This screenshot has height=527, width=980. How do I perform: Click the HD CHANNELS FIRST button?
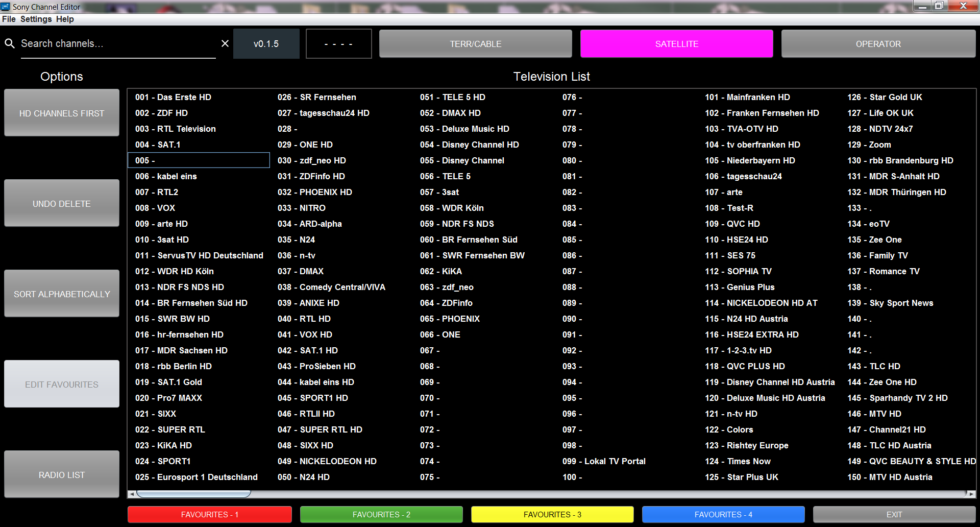coord(62,113)
